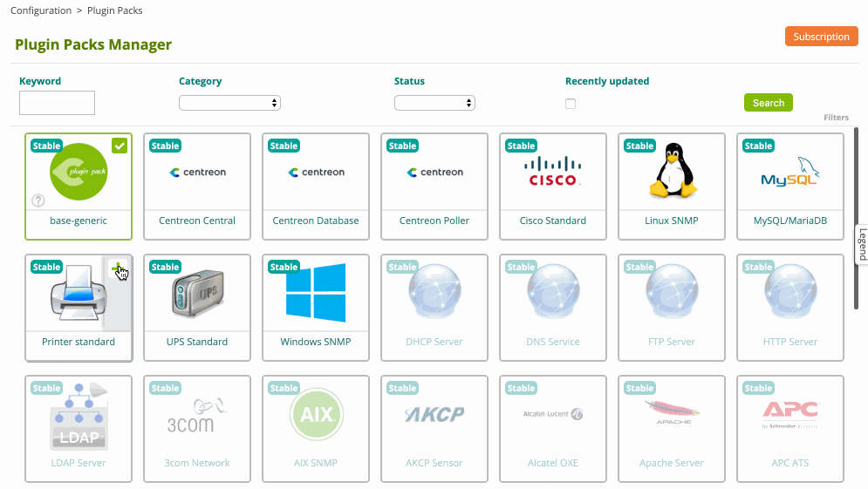Click the green checkmark on base-generic

pos(120,146)
